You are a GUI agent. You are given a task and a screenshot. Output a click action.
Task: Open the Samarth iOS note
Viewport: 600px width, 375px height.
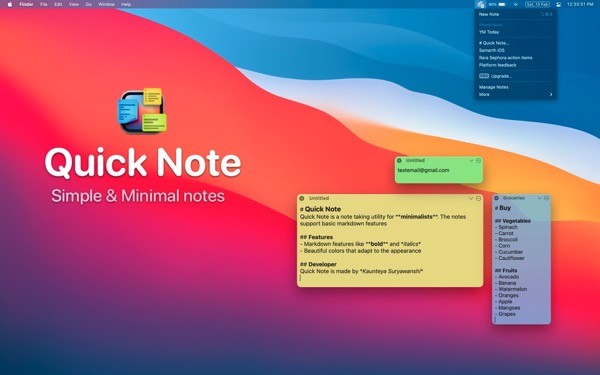coord(515,51)
